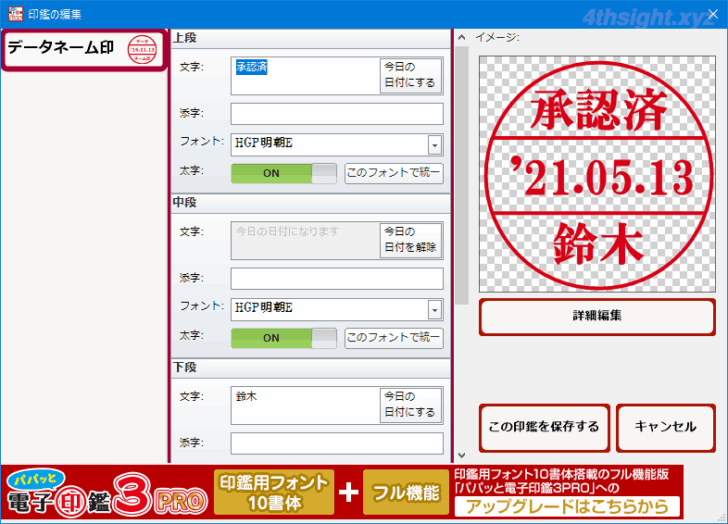Open the 中段 フォント dropdown
This screenshot has width=728, height=524.
(x=434, y=310)
